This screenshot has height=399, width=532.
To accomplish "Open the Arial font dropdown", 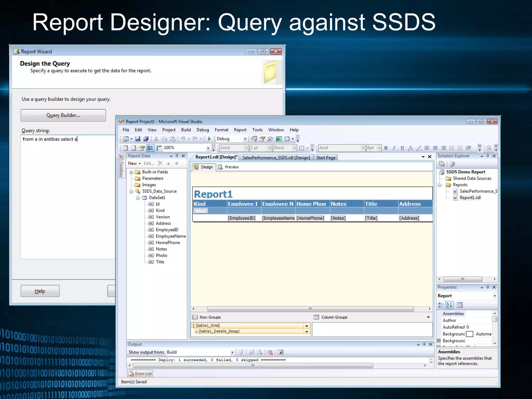I will pyautogui.click(x=363, y=148).
